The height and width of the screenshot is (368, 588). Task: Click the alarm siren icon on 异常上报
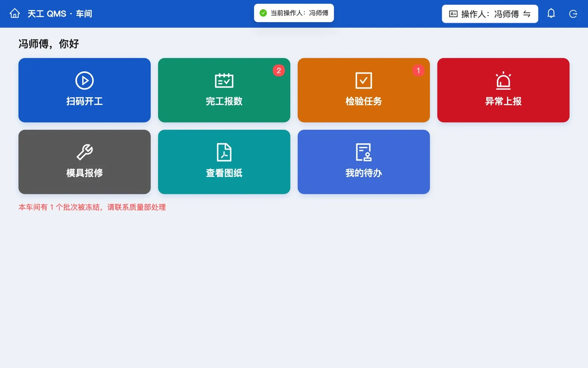point(503,81)
